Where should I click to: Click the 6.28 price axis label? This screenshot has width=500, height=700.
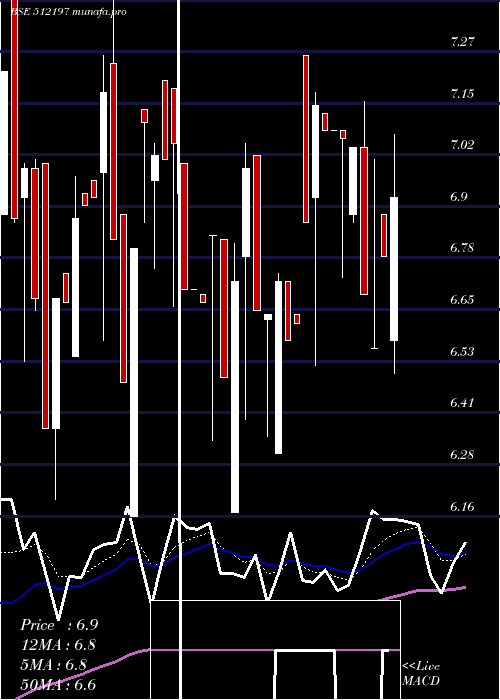click(462, 455)
